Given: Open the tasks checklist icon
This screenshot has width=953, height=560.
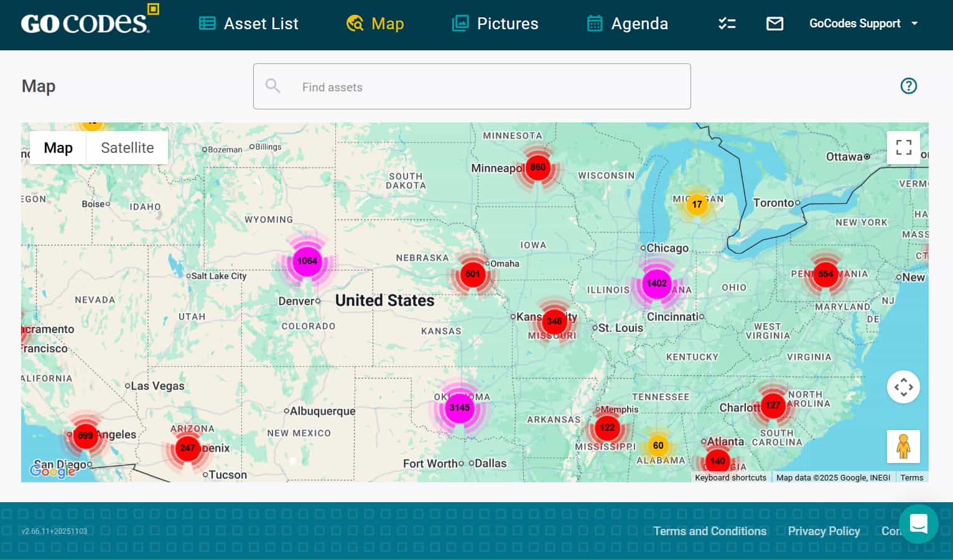Looking at the screenshot, I should click(x=727, y=23).
